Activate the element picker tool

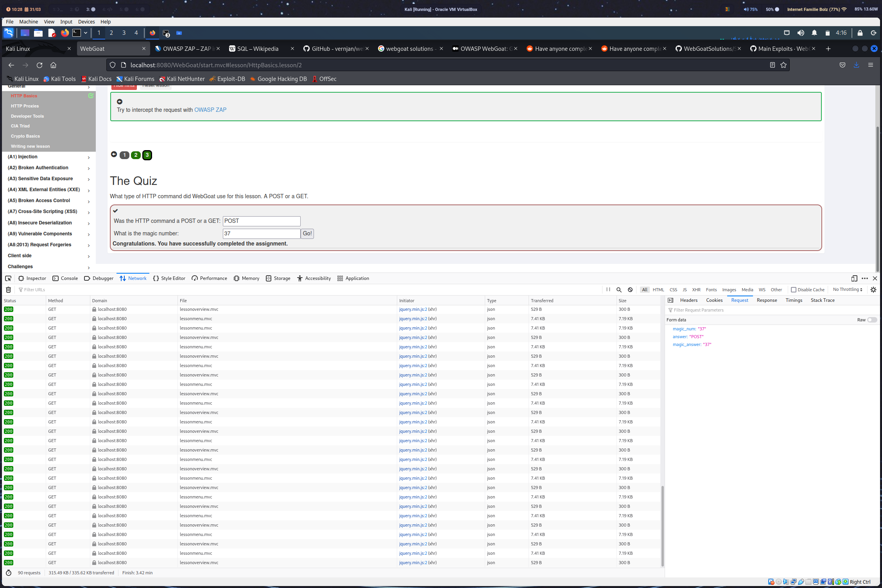coord(8,278)
